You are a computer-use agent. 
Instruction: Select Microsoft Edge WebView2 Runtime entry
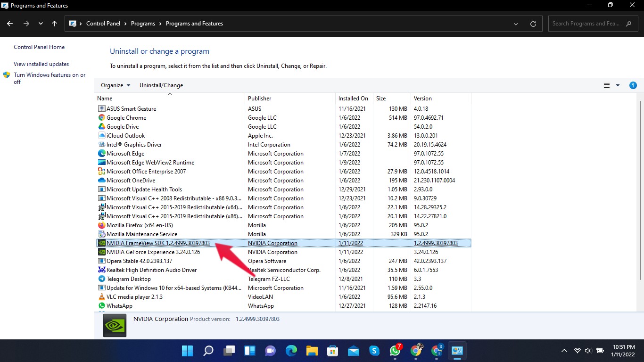283,163
